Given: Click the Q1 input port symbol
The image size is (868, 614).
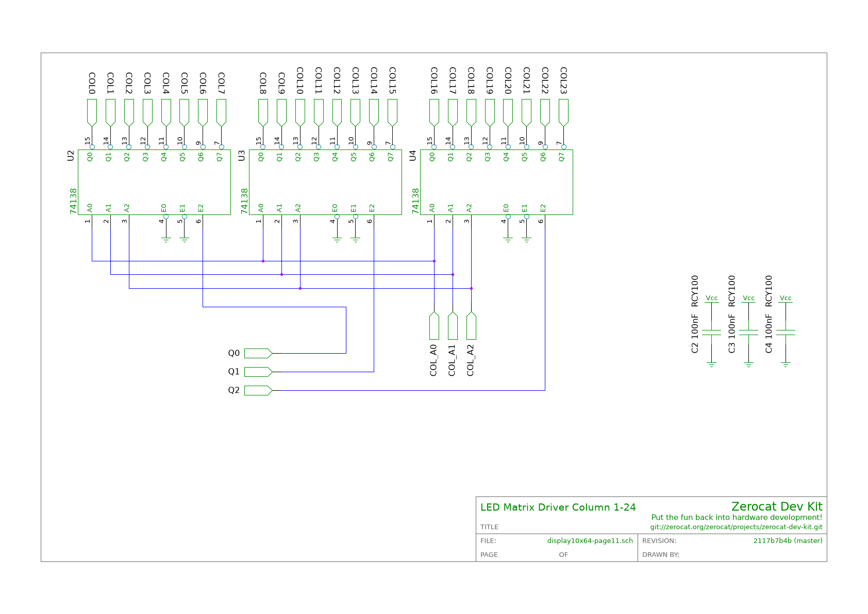Looking at the screenshot, I should click(x=258, y=372).
